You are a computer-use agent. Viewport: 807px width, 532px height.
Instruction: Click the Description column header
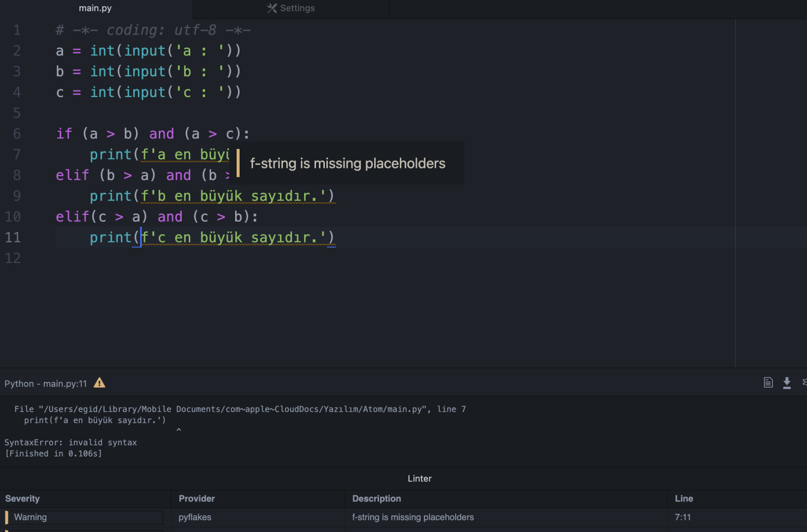[376, 499]
